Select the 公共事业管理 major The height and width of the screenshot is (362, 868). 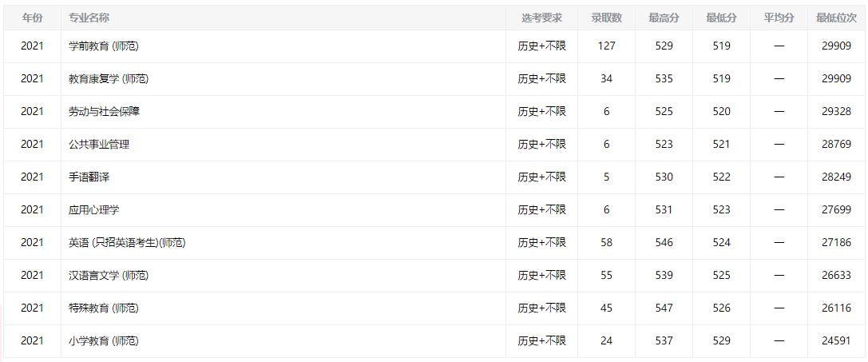coord(99,145)
